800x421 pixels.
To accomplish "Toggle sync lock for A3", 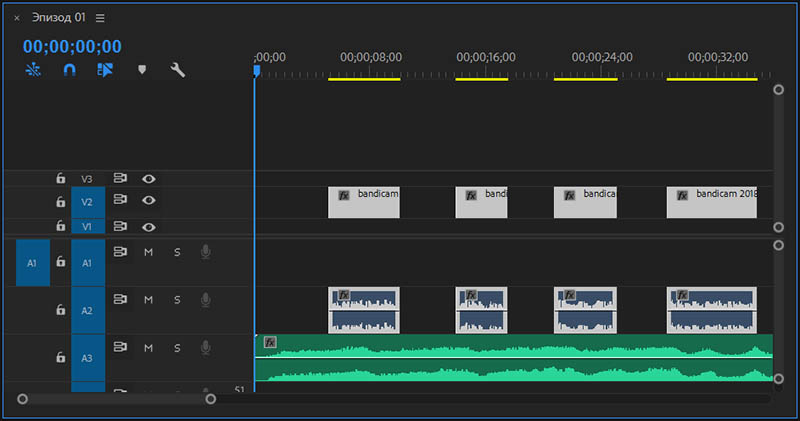I will 120,347.
